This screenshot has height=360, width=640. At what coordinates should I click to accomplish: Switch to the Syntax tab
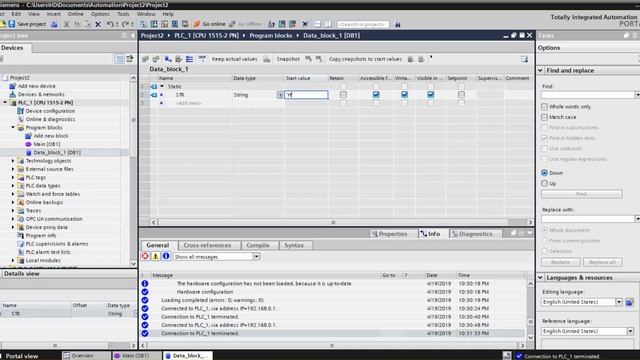click(294, 245)
